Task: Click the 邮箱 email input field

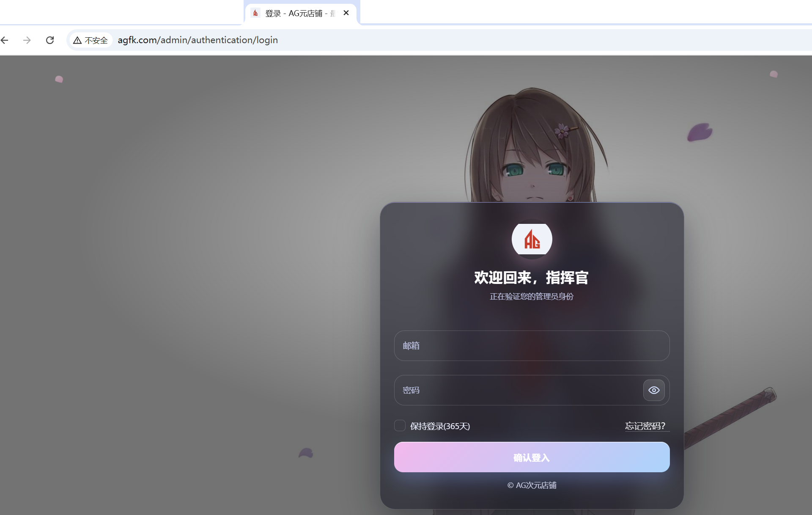Action: [532, 346]
